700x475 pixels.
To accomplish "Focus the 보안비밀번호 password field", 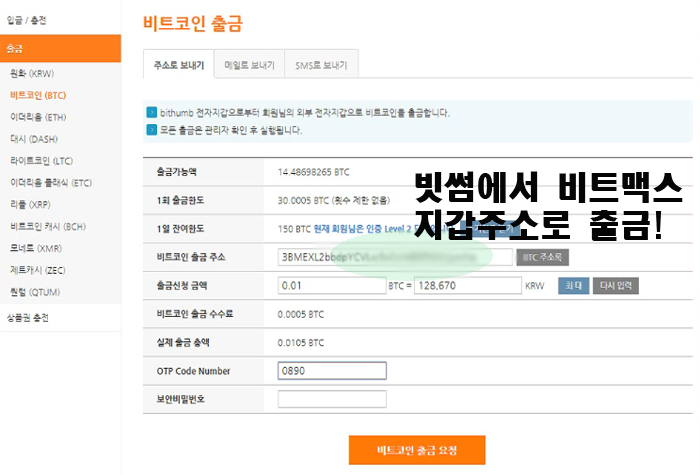I will (x=332, y=399).
